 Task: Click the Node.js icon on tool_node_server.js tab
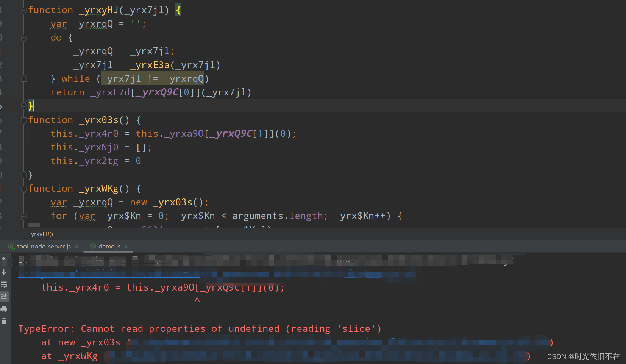(x=12, y=246)
